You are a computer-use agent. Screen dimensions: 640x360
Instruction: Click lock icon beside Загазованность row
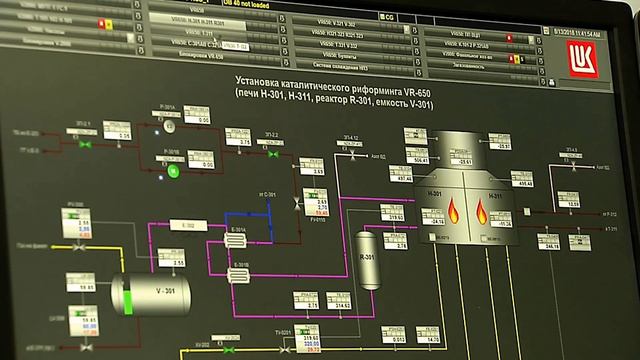pyautogui.click(x=542, y=71)
